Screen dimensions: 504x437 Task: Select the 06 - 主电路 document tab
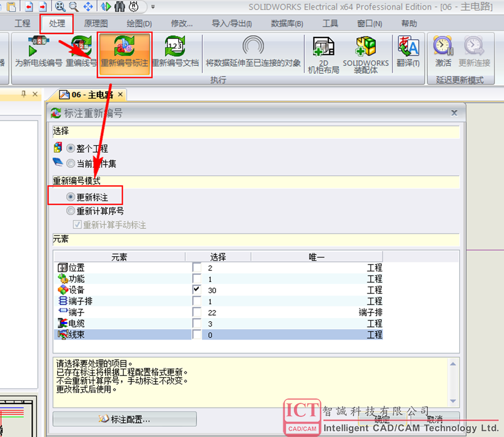coord(86,95)
